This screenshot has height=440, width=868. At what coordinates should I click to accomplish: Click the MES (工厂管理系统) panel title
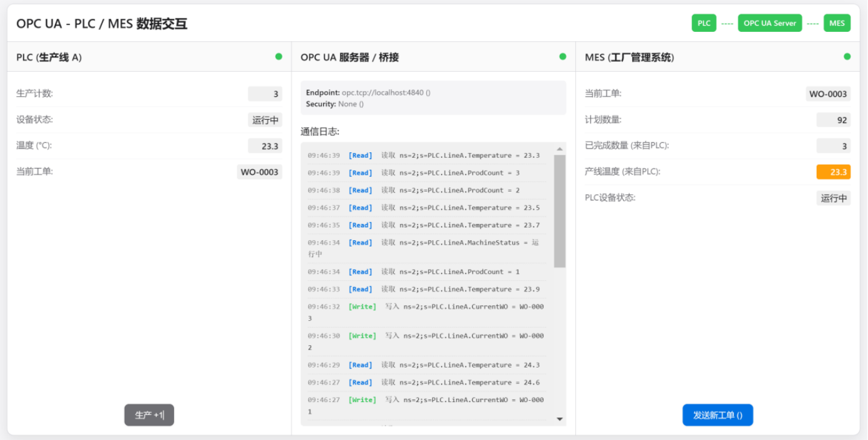[629, 57]
